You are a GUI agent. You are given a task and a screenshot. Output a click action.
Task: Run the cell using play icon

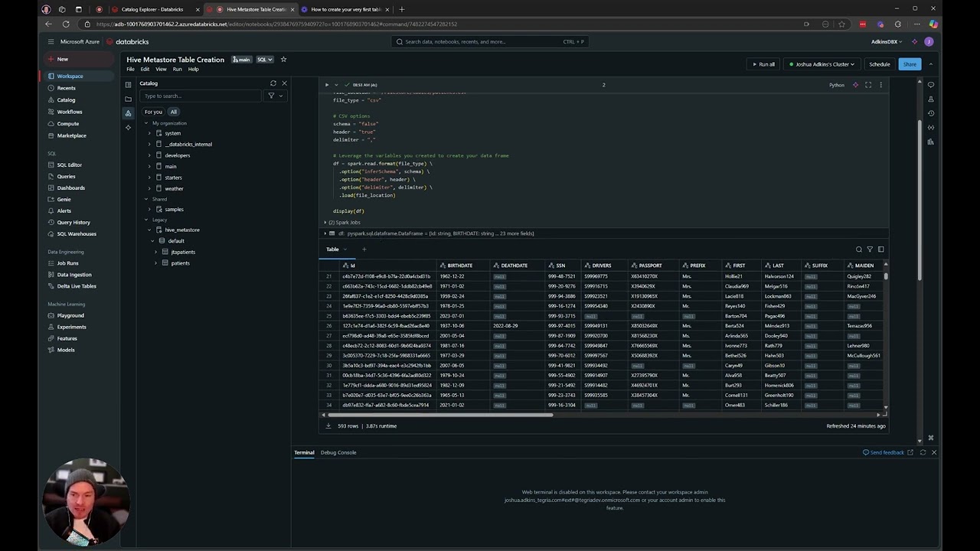coord(327,85)
